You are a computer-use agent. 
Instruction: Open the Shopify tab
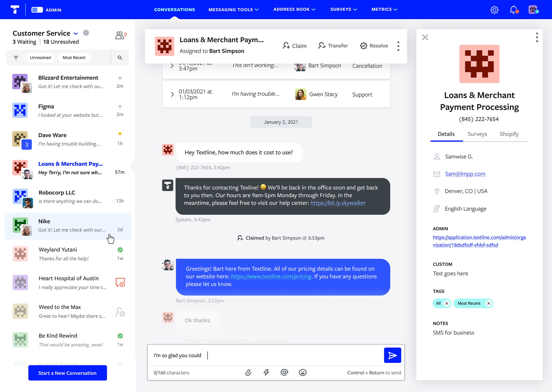(x=509, y=134)
